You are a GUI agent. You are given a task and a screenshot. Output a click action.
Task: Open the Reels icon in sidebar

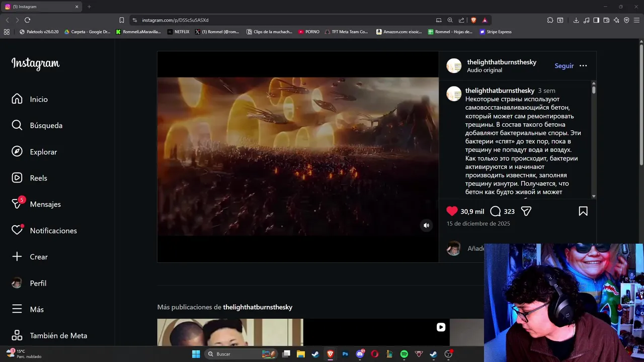(x=17, y=178)
